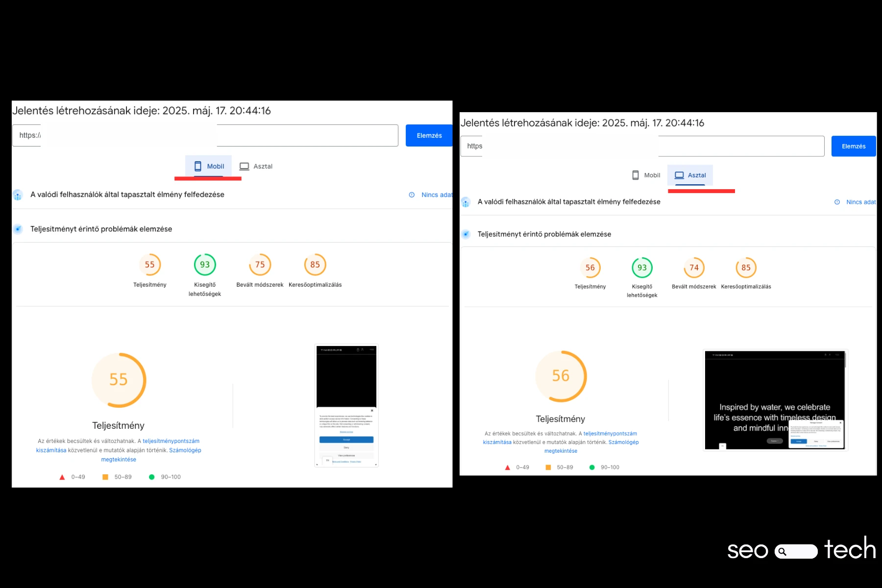
Task: Open Számológép megtekintése link in the left report
Action: click(185, 450)
